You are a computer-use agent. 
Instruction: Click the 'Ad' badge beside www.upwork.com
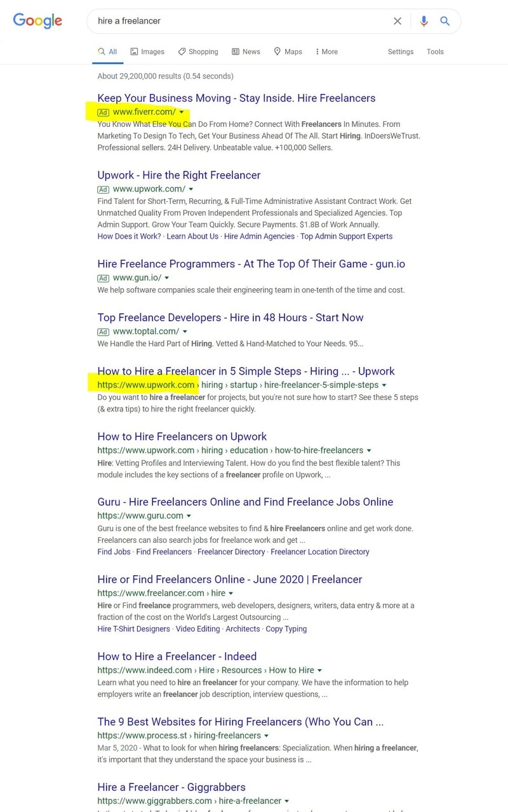point(104,189)
